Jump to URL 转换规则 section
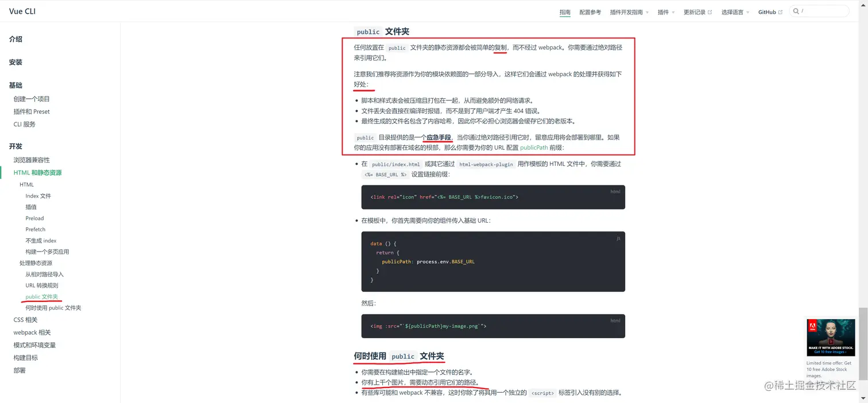Viewport: 868px width, 403px height. point(41,285)
